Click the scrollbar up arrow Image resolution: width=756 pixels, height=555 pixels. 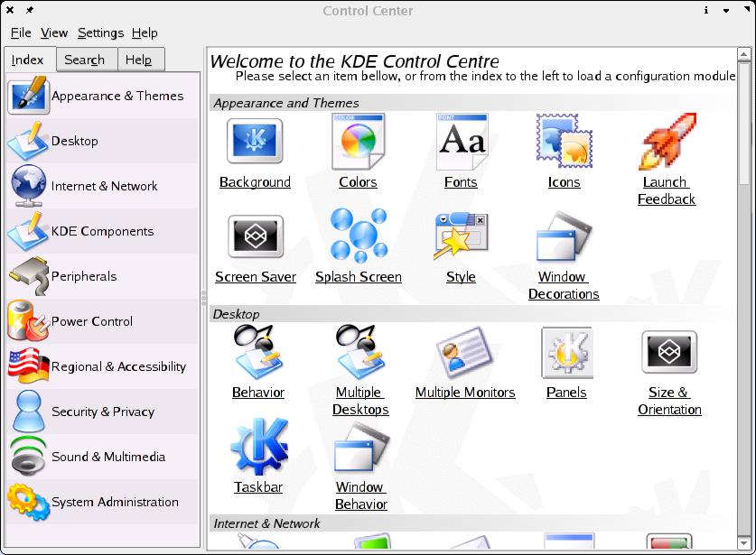click(x=744, y=54)
